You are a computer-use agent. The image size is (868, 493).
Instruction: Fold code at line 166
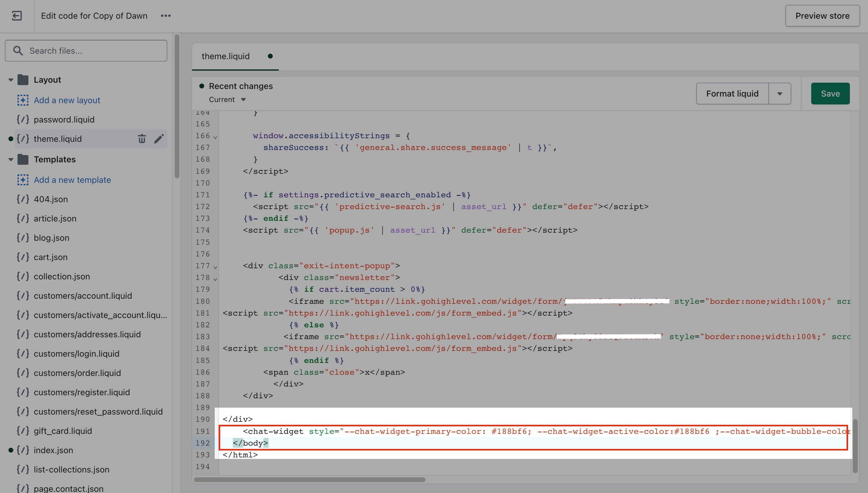(215, 137)
